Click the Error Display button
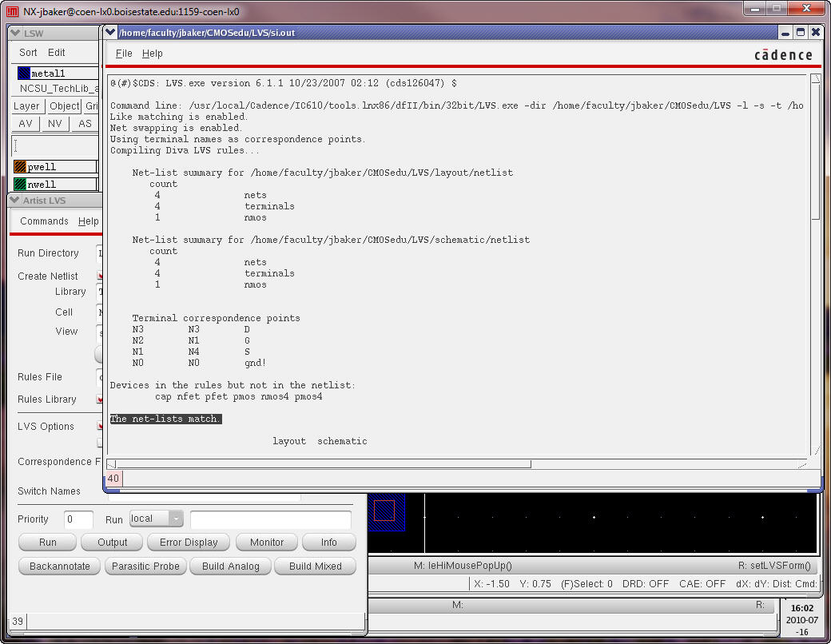This screenshot has width=831, height=644. [x=189, y=542]
